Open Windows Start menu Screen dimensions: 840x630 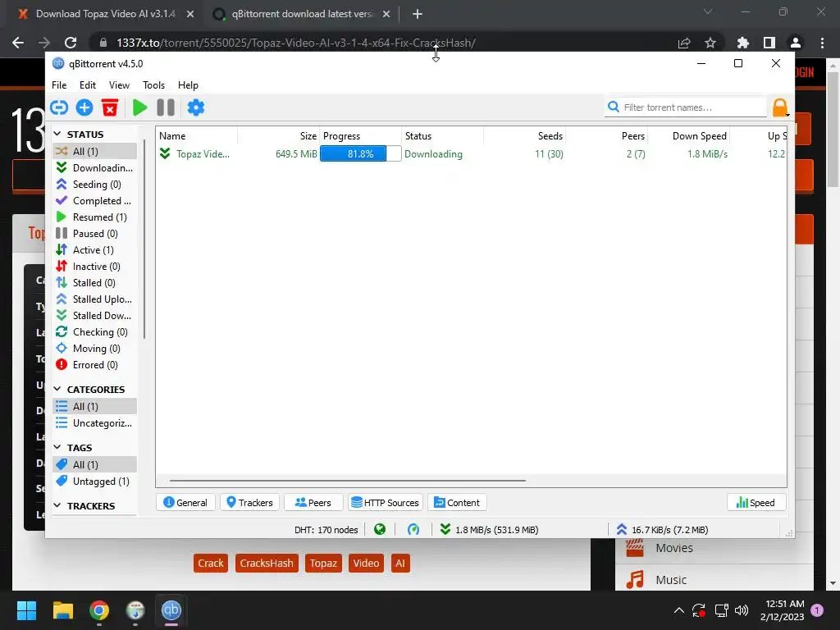[26, 610]
